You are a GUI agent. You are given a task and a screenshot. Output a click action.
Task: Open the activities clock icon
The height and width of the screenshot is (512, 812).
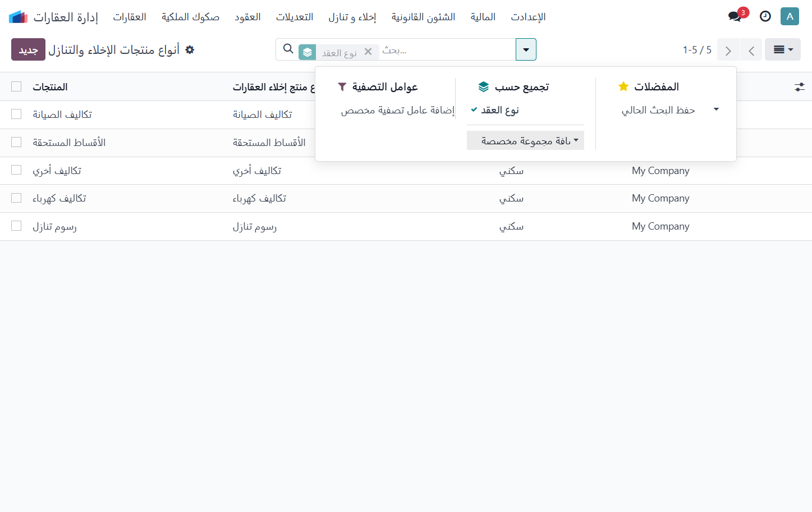click(765, 16)
